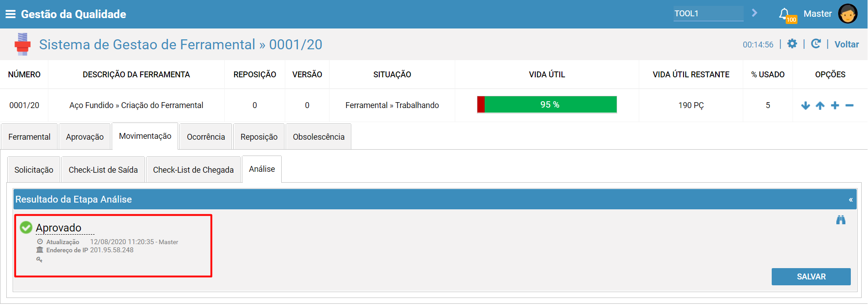Click the Master username label
The image size is (868, 307).
pos(818,14)
